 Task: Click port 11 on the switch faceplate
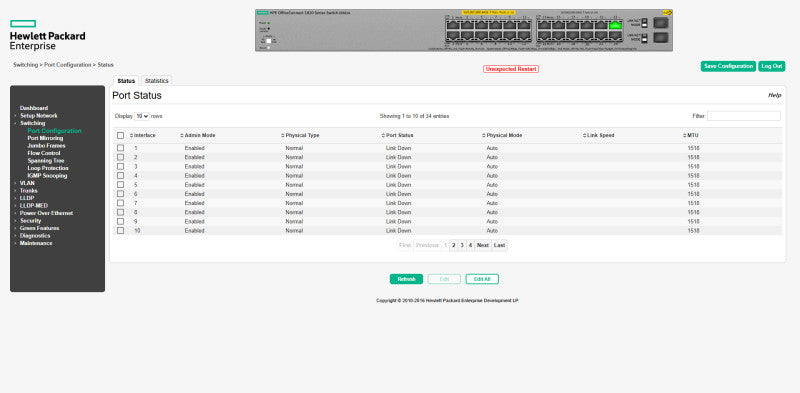pos(524,26)
